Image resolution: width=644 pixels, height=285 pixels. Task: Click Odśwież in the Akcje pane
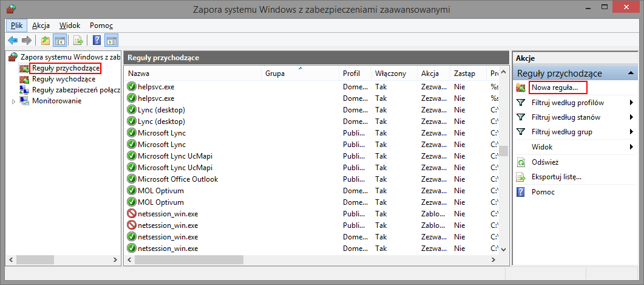point(544,162)
